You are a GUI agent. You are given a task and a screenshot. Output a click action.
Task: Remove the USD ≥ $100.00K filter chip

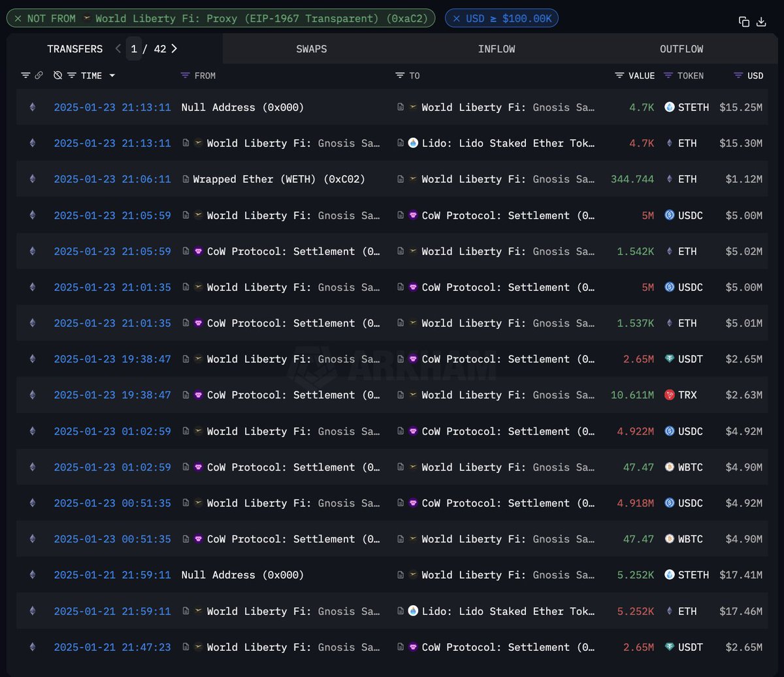[456, 18]
